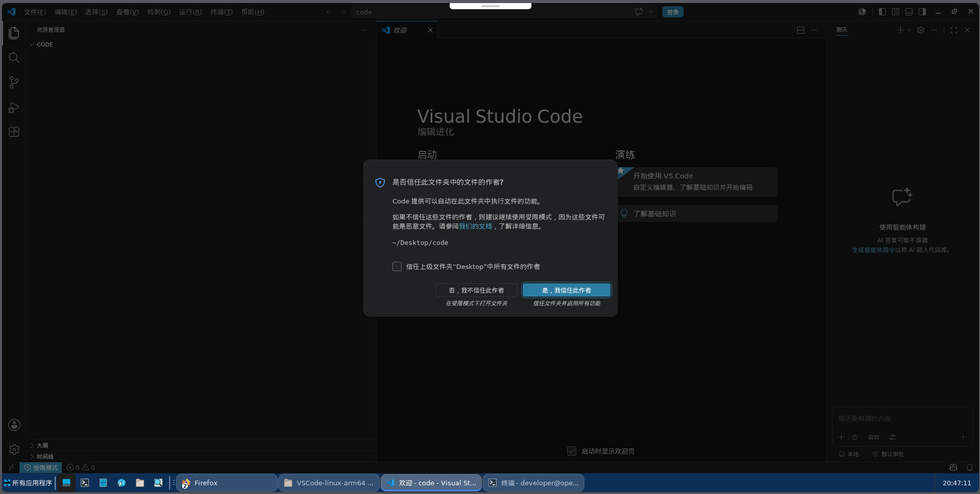Check the trust parent folder Desktop checkbox
The height and width of the screenshot is (494, 980).
397,266
